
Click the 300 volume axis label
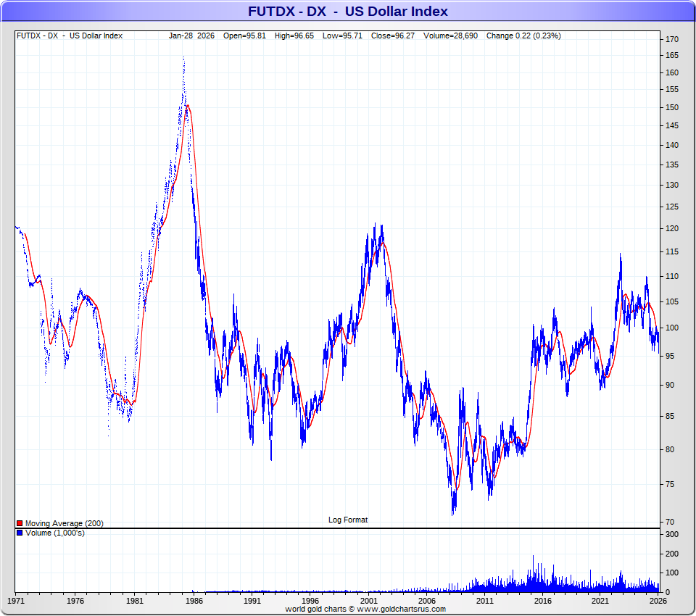coord(672,534)
